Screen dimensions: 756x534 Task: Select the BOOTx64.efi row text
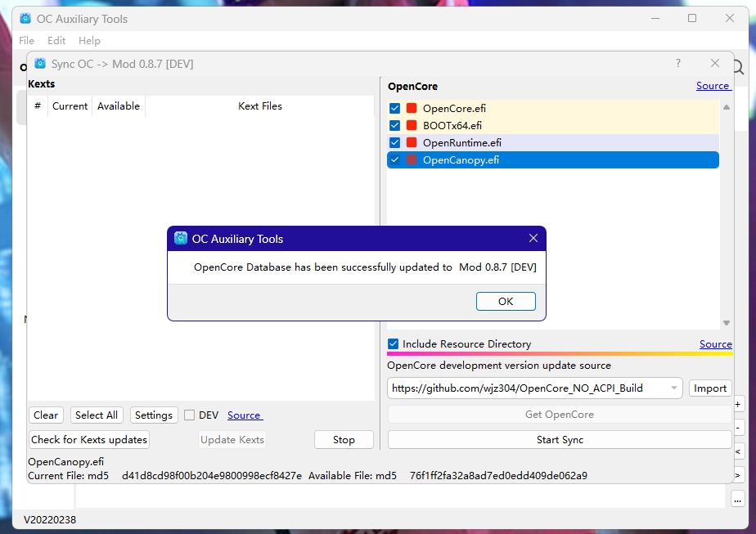click(452, 126)
